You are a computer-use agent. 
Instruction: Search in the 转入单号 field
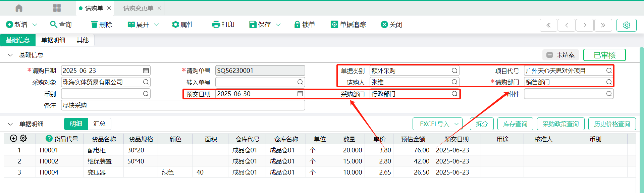[300, 82]
